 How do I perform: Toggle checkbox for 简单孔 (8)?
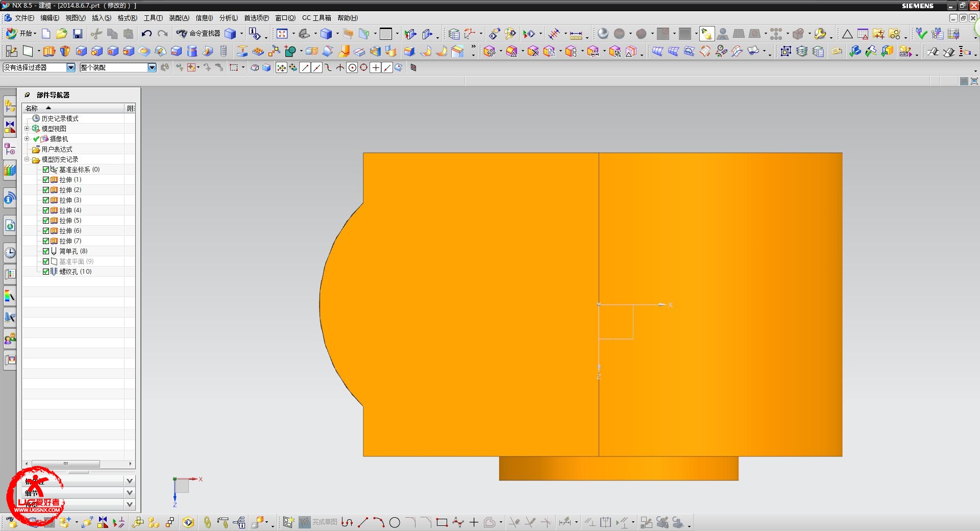(46, 251)
